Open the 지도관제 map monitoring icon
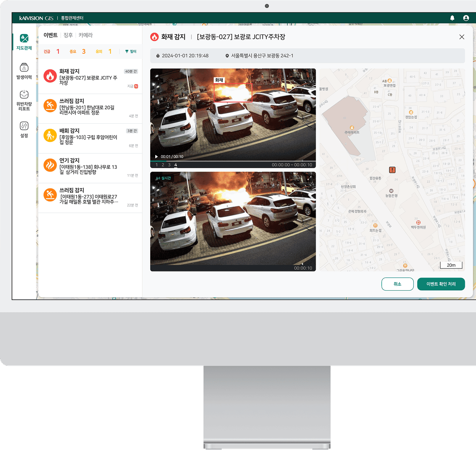Image resolution: width=476 pixels, height=450 pixels. (24, 38)
